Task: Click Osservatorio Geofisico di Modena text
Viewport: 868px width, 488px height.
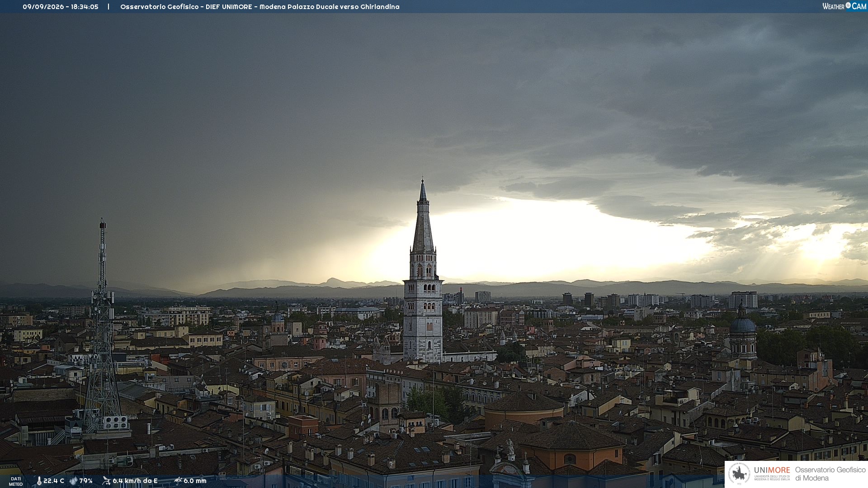Action: click(x=830, y=474)
